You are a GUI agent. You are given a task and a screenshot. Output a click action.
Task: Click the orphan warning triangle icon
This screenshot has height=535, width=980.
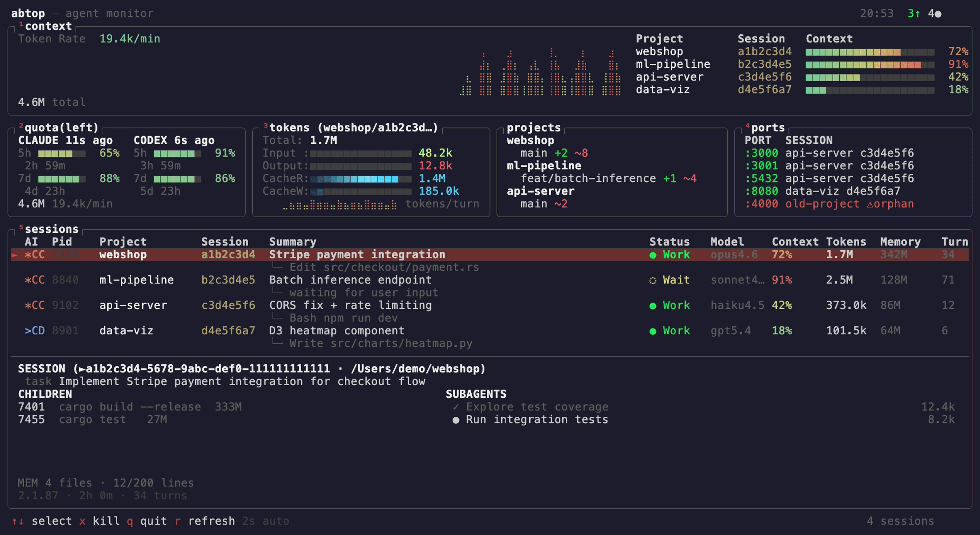pyautogui.click(x=870, y=204)
